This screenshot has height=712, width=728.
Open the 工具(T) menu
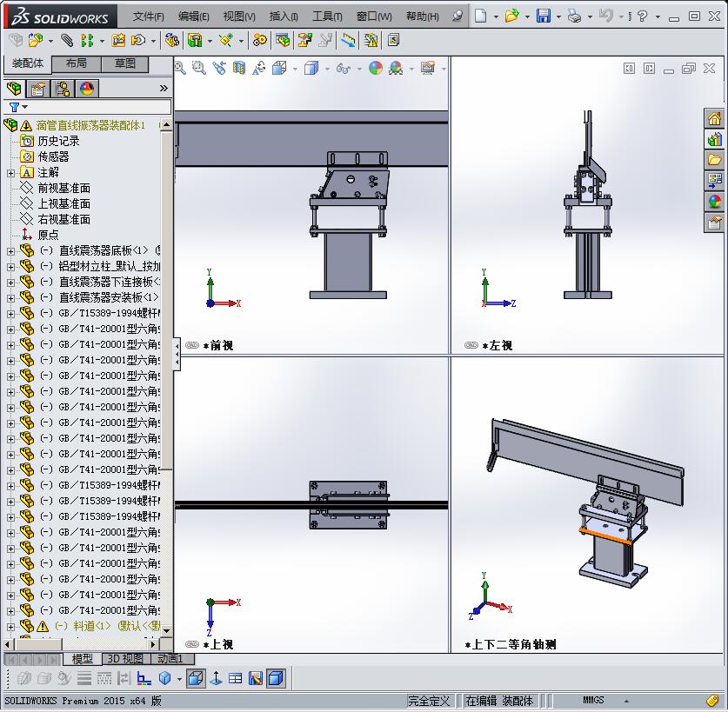[x=327, y=17]
